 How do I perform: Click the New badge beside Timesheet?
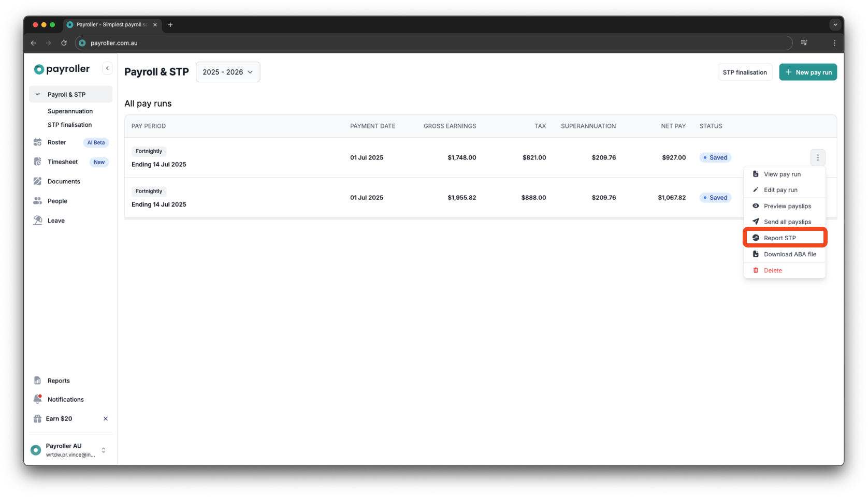(x=99, y=162)
